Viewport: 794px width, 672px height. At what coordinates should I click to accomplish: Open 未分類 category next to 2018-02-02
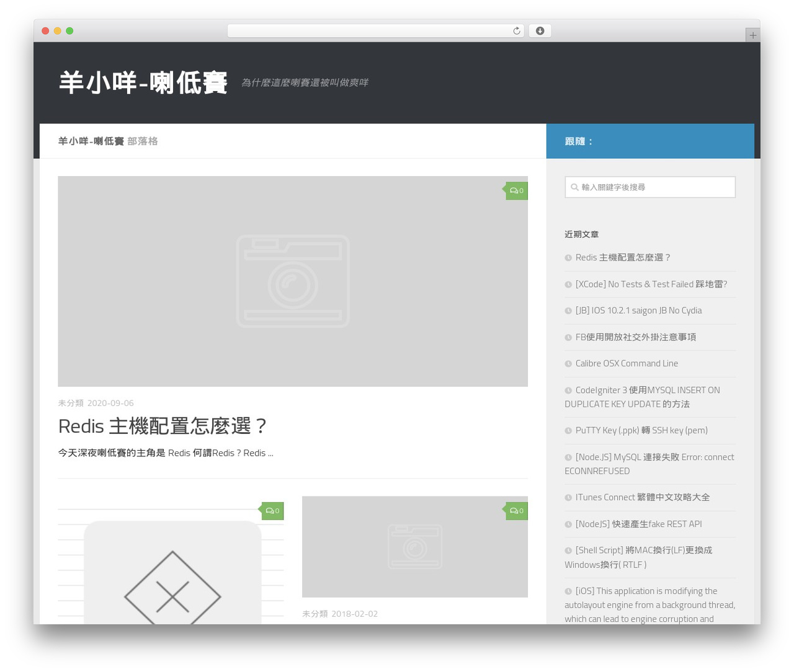click(x=314, y=614)
